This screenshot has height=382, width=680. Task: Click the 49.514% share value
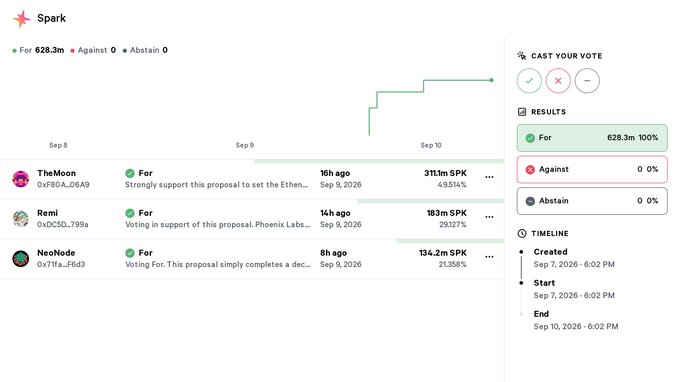point(452,185)
